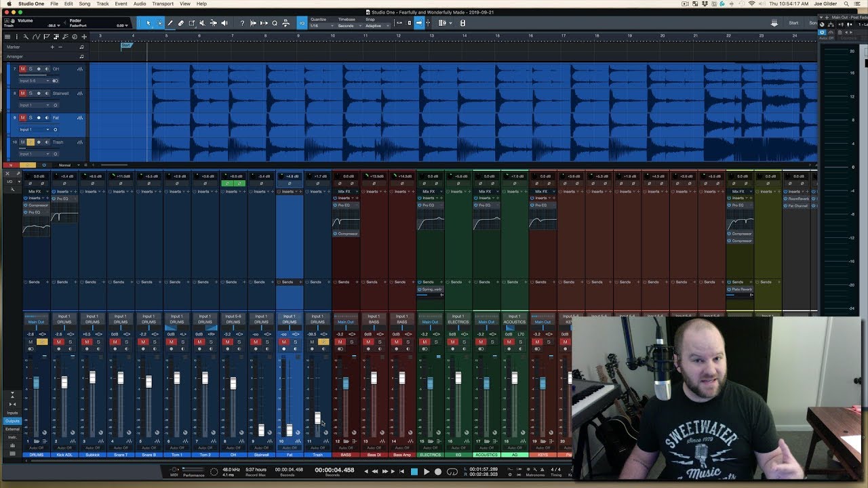Click the Start marker in the timeline
The height and width of the screenshot is (488, 868).
125,46
